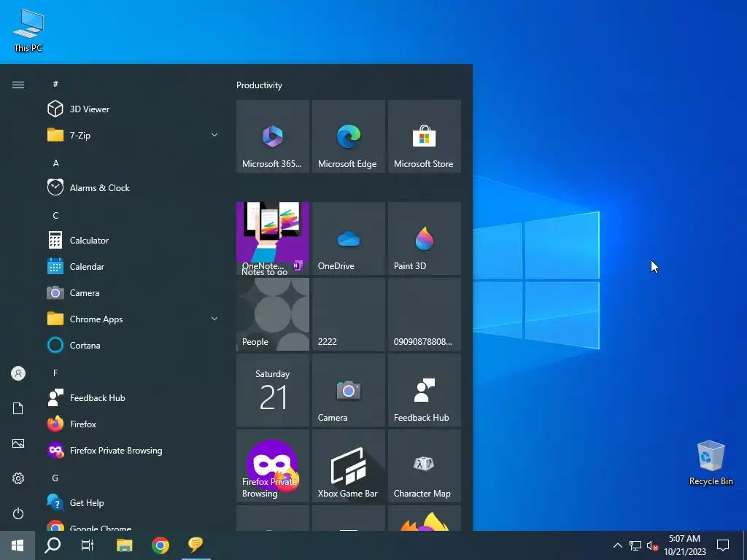Open Get Help app
This screenshot has width=747, height=560.
coord(132,502)
